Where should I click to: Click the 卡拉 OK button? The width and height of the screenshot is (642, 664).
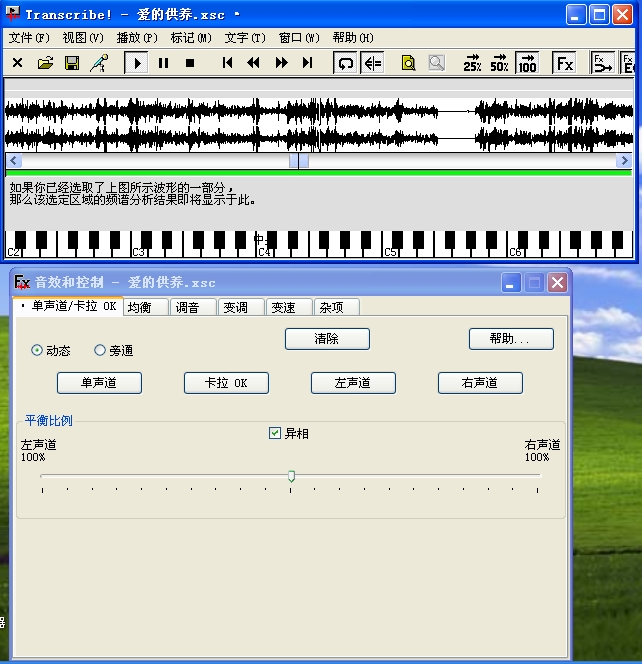click(226, 383)
